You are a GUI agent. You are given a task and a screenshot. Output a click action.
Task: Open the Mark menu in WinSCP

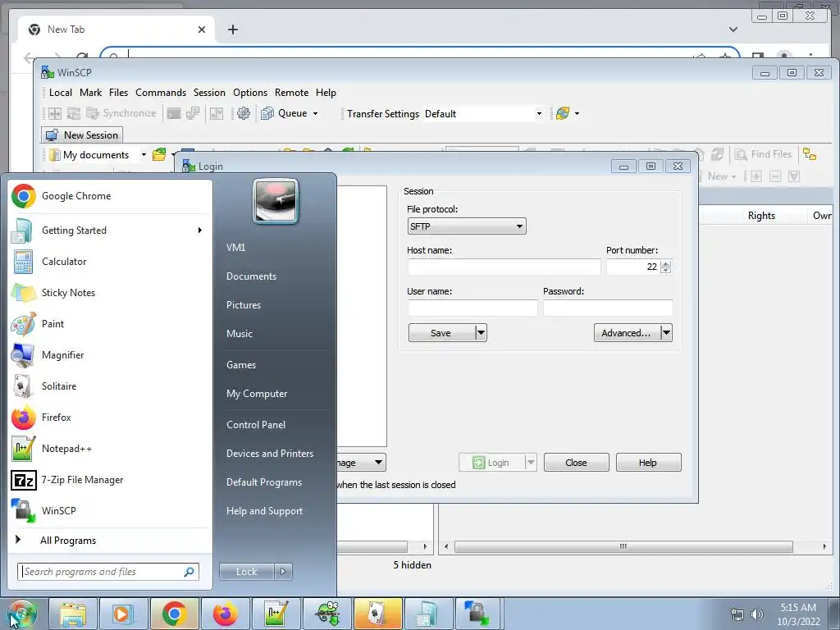coord(90,93)
